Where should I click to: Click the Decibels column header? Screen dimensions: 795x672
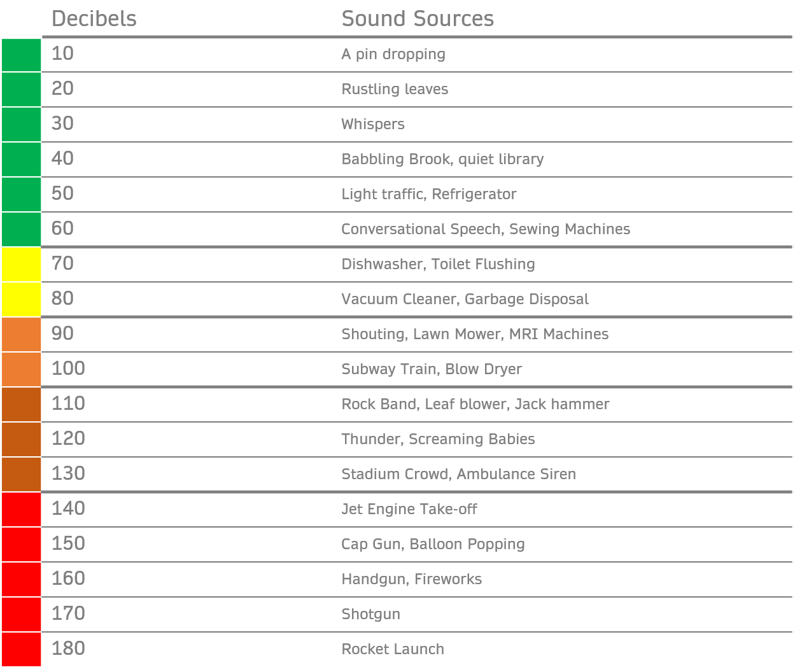[94, 19]
